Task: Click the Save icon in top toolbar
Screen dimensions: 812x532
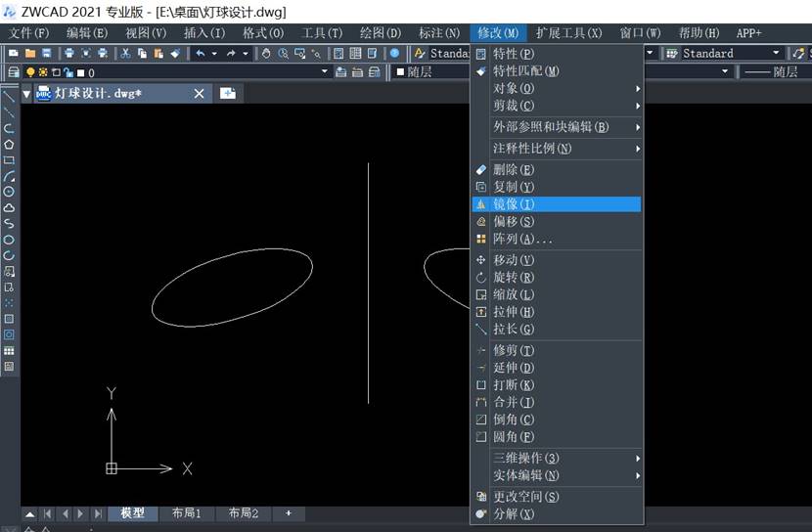Action: point(46,53)
